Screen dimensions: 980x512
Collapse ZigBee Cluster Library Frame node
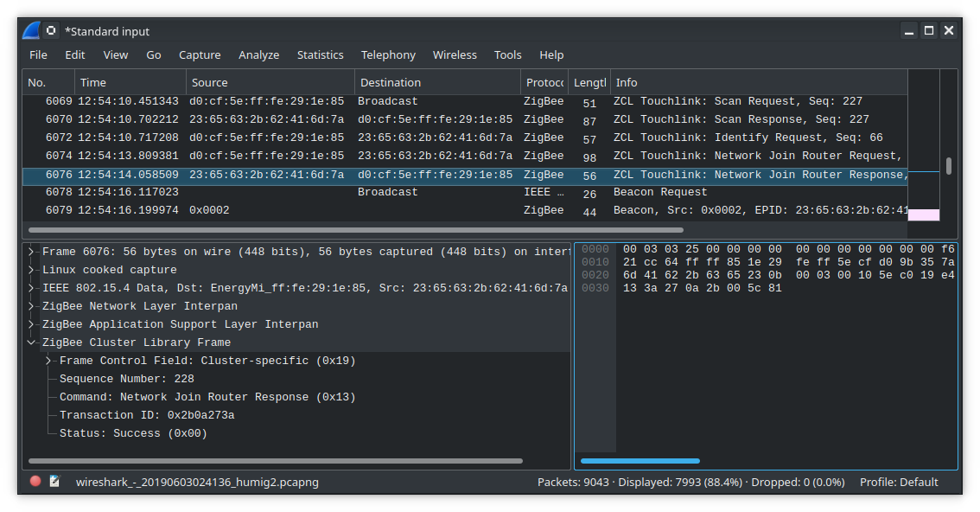pyautogui.click(x=30, y=342)
